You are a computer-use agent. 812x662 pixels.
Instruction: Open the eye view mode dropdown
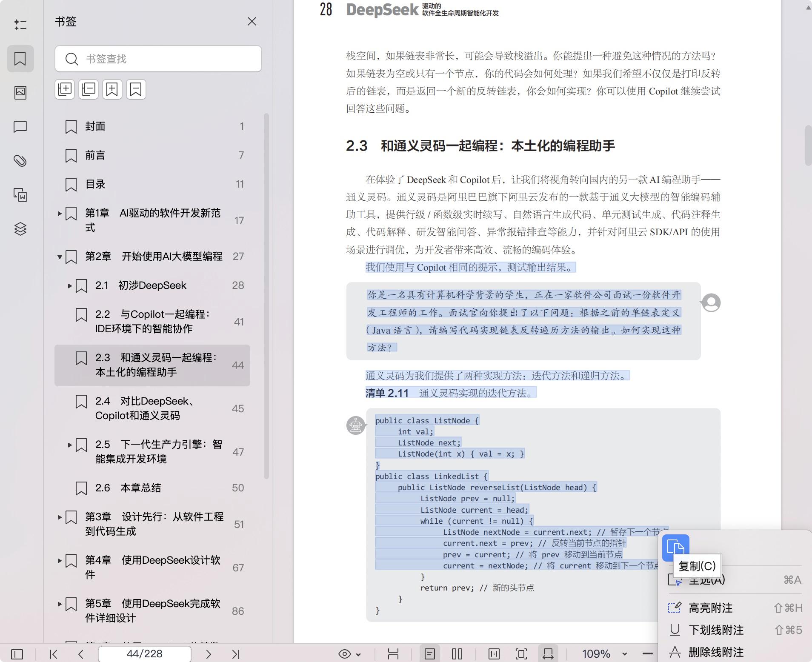pyautogui.click(x=349, y=654)
